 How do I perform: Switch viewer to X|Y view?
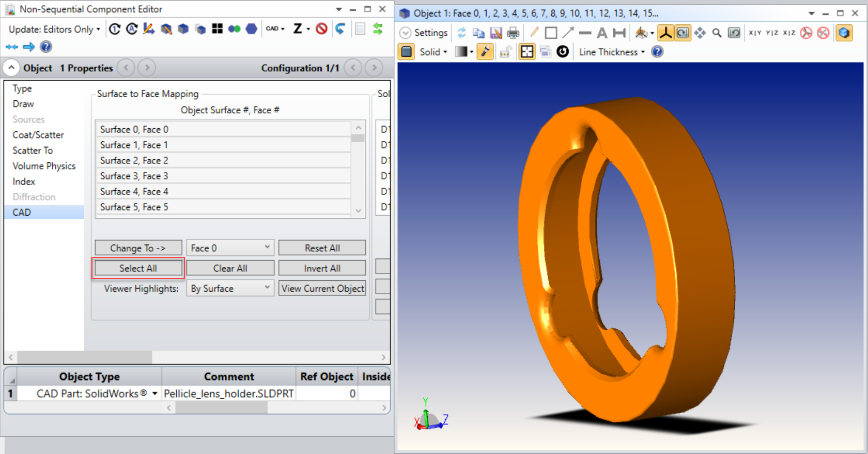click(755, 33)
